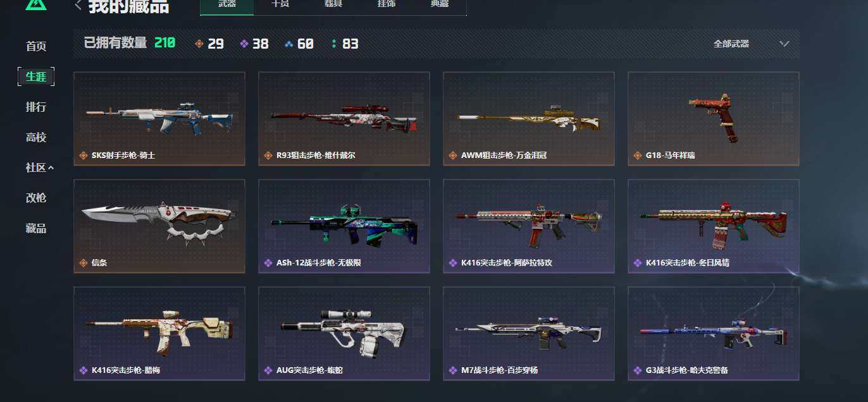868x402 pixels.
Task: Go back using the arrow beside 我的藏品
Action: coord(78,6)
